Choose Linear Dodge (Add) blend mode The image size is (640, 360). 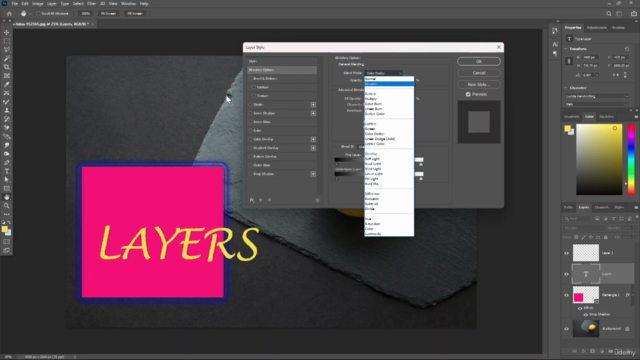[380, 139]
